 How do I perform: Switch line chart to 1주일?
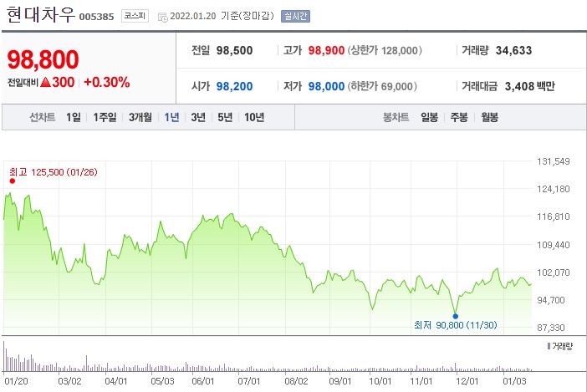click(x=105, y=118)
